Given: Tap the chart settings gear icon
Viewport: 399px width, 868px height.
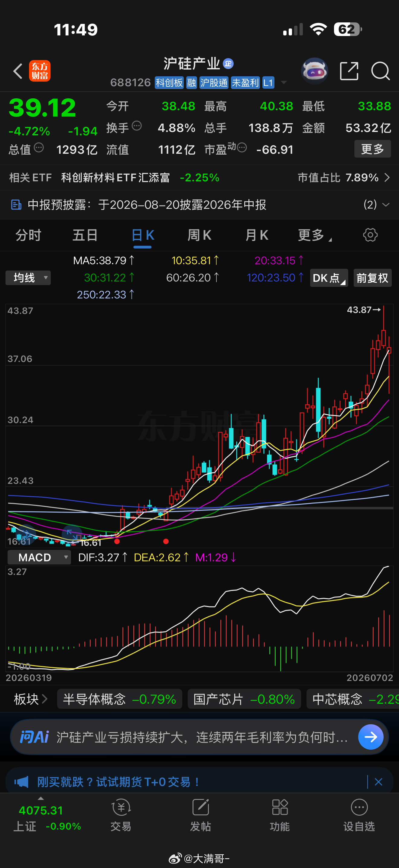Looking at the screenshot, I should [x=370, y=235].
